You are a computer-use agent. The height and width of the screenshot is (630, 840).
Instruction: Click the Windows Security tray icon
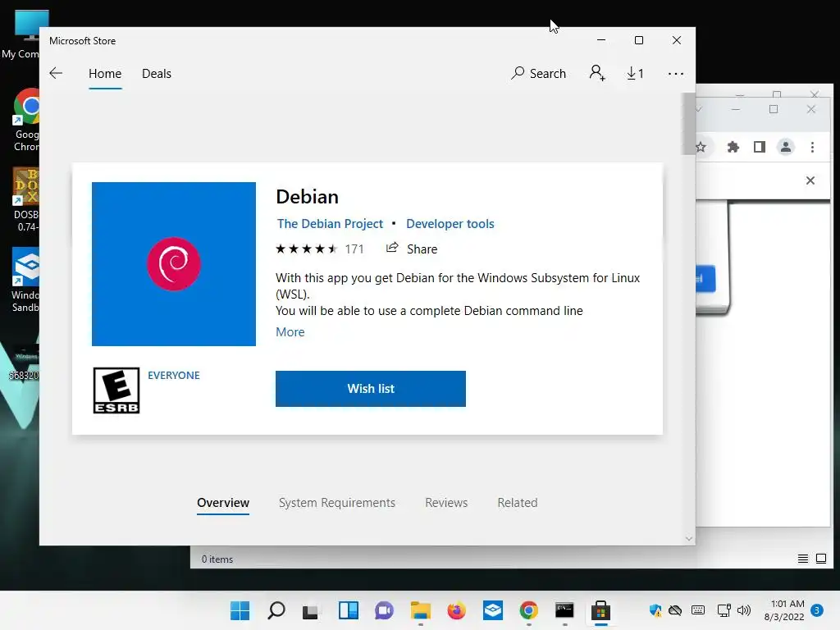click(655, 610)
